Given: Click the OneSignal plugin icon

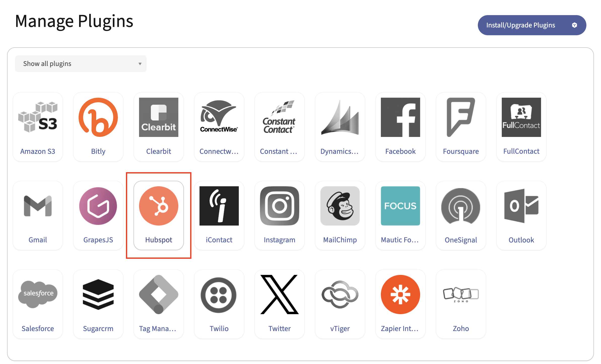Looking at the screenshot, I should point(461,206).
